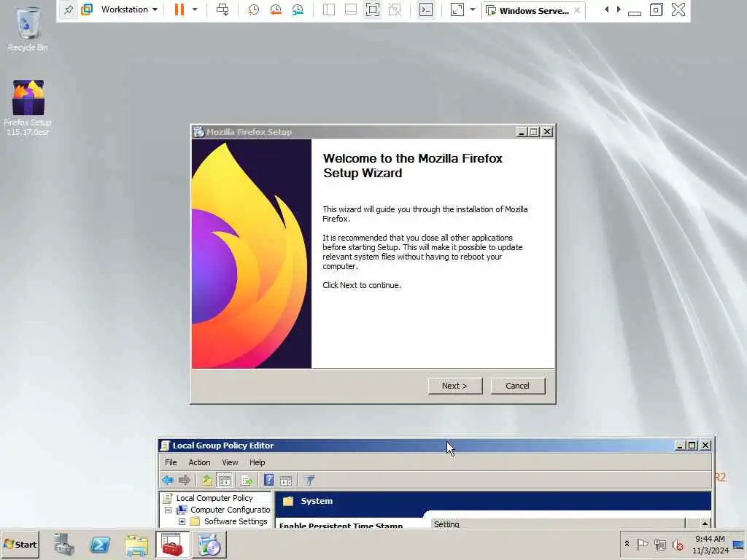Switch to toolbox app on taskbar

click(172, 545)
